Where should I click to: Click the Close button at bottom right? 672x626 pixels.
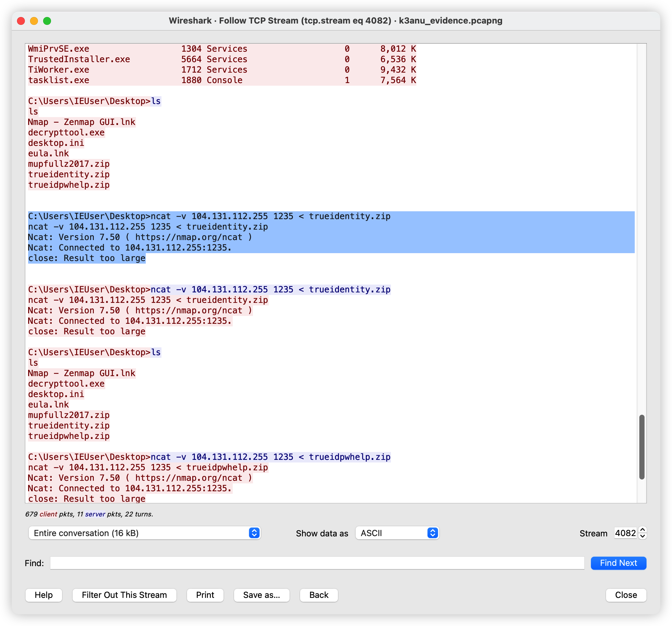pos(626,595)
